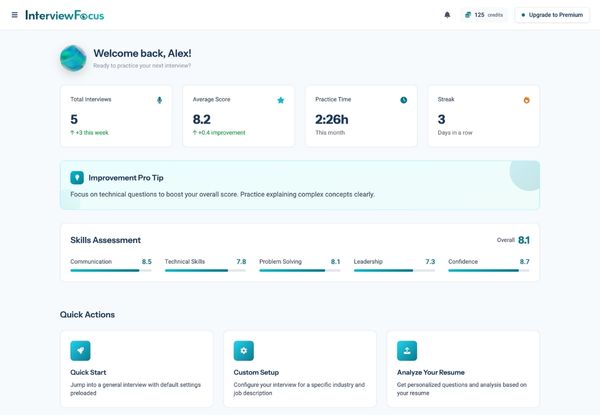Click the 125 credits counter text
The width and height of the screenshot is (600, 415).
click(488, 15)
